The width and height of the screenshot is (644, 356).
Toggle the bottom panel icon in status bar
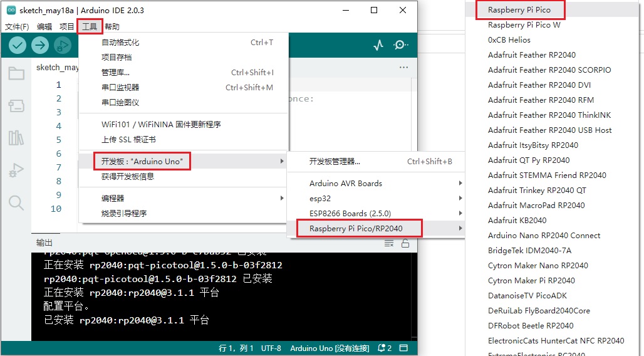(403, 348)
